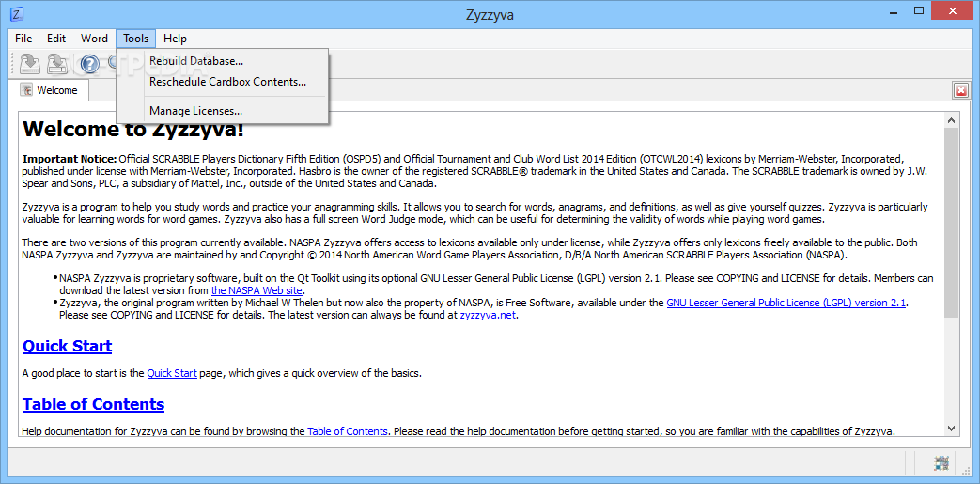Close the Welcome tab with red X
The height and width of the screenshot is (484, 980).
pos(960,90)
